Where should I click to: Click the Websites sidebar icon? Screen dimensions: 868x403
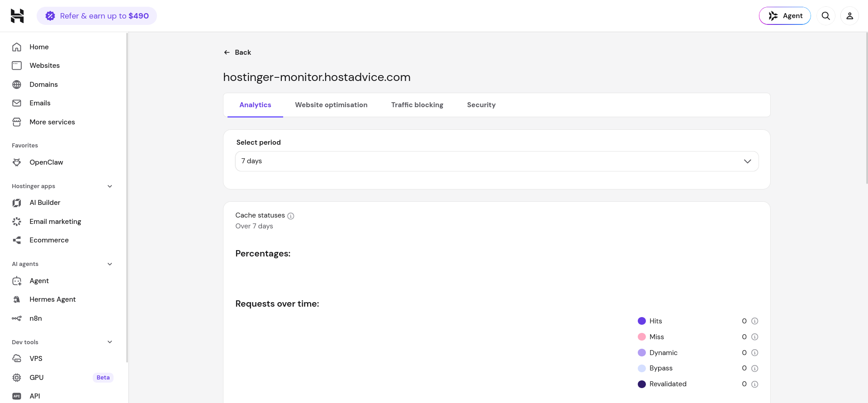[x=17, y=66]
